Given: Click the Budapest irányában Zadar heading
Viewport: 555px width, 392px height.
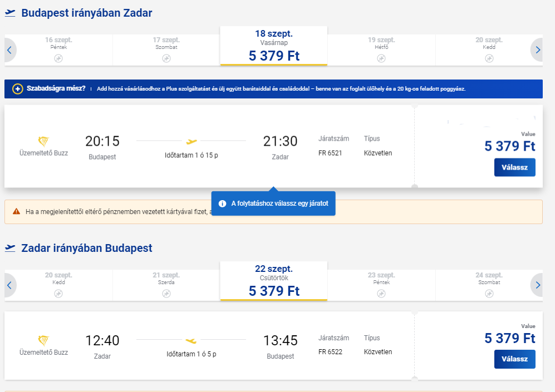Looking at the screenshot, I should point(87,13).
